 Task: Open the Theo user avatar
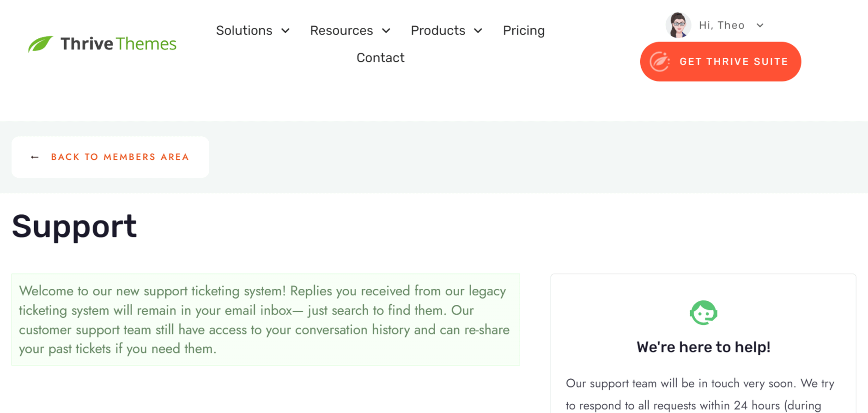[x=678, y=25]
